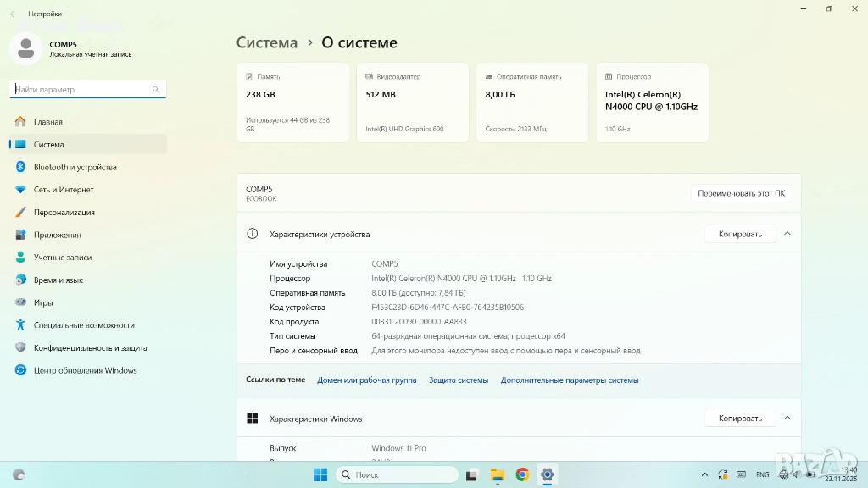Open Защита системы link
Image resolution: width=868 pixels, height=488 pixels.
(459, 380)
